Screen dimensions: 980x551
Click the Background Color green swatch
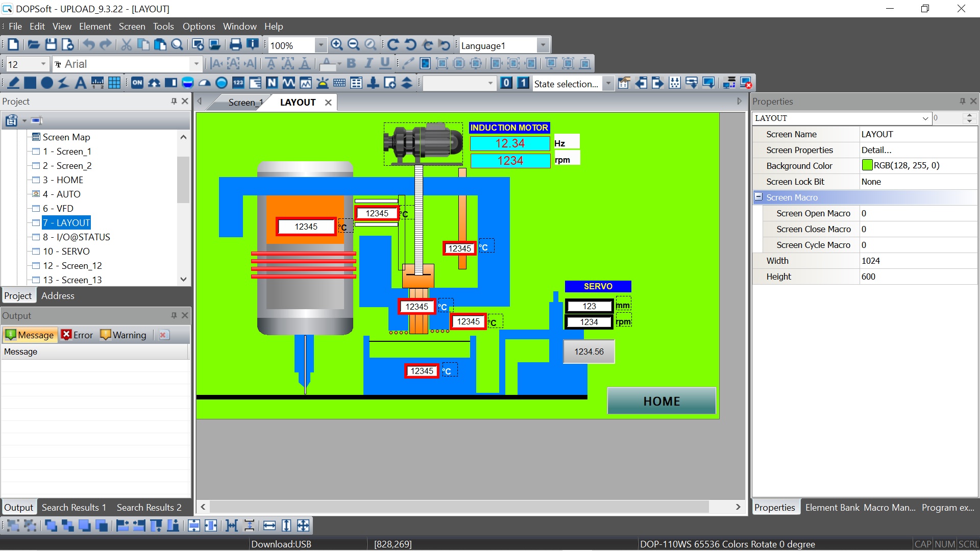click(x=867, y=165)
